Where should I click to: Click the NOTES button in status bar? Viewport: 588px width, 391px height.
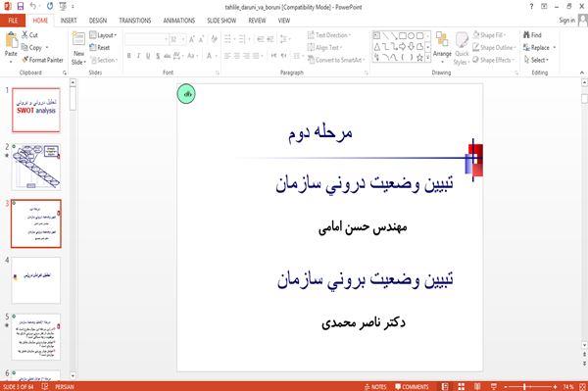click(375, 386)
